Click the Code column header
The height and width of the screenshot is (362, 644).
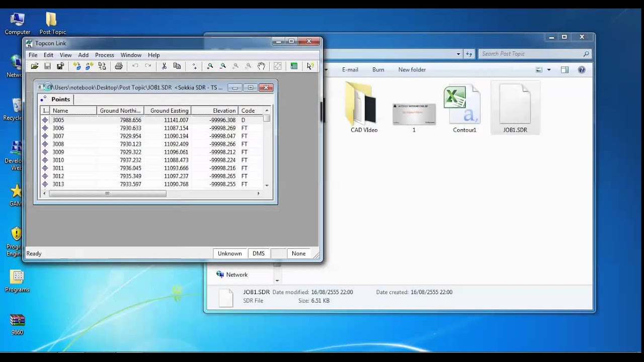251,111
